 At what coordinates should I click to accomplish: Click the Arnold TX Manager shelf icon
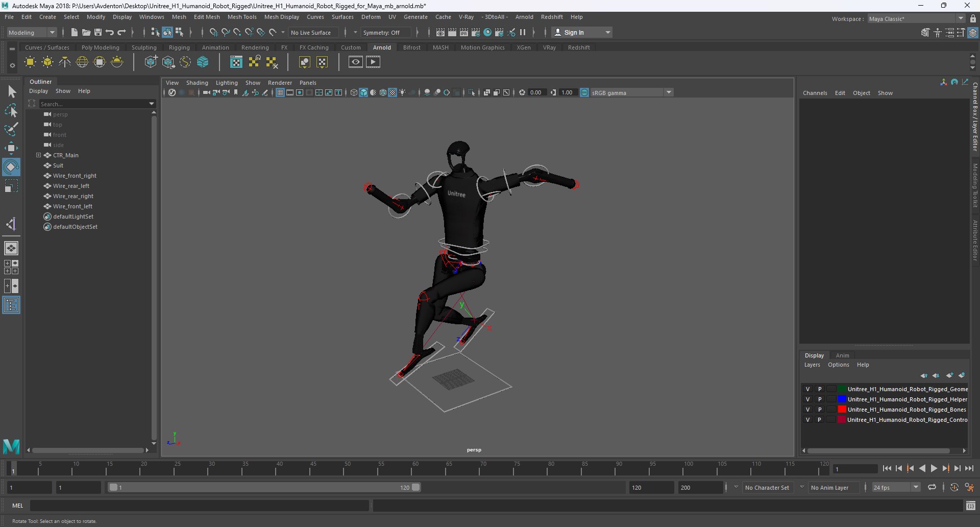tap(236, 62)
